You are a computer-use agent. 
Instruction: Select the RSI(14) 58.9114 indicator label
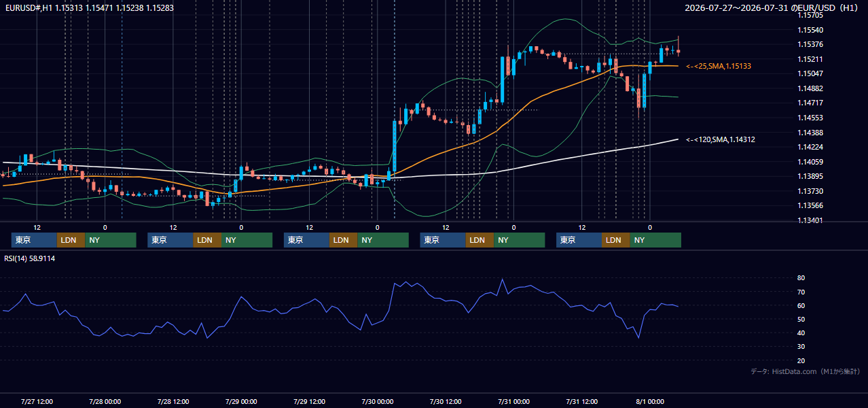click(x=30, y=258)
